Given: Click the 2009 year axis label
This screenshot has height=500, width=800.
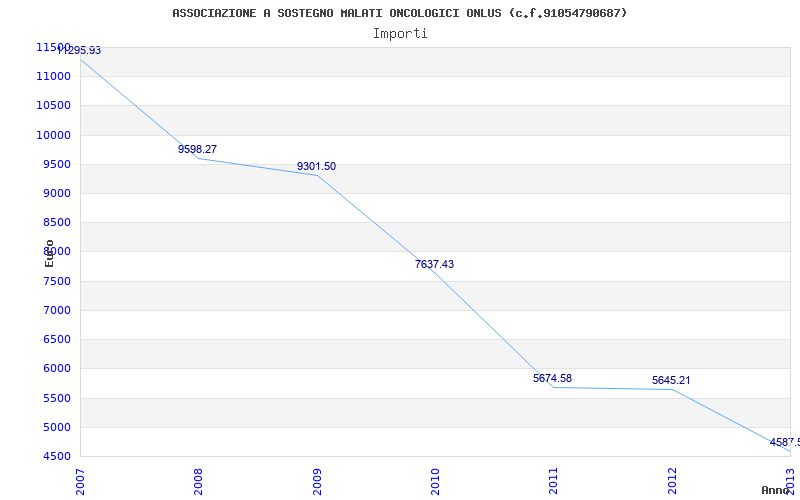Looking at the screenshot, I should pos(317,481).
